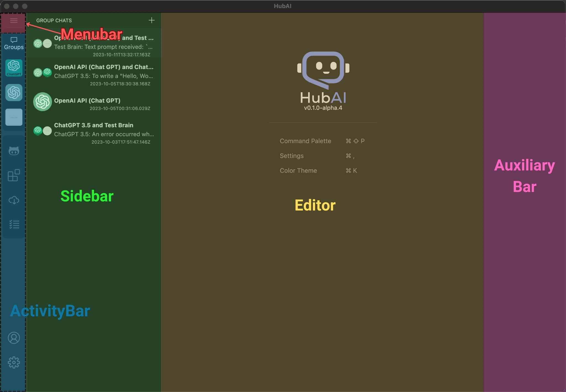Open the unlabeled OpenAI logo brain icon
The width and height of the screenshot is (566, 392).
(x=14, y=93)
